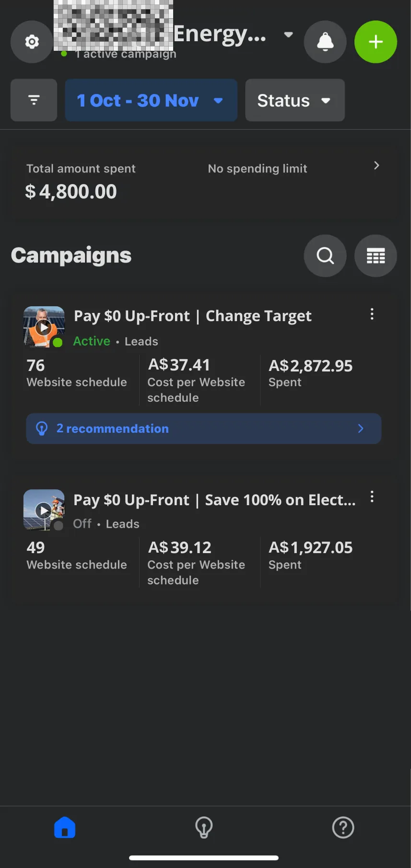Open the Change Target campaign video thumbnail
Viewport: 411px width, 868px height.
(x=44, y=327)
